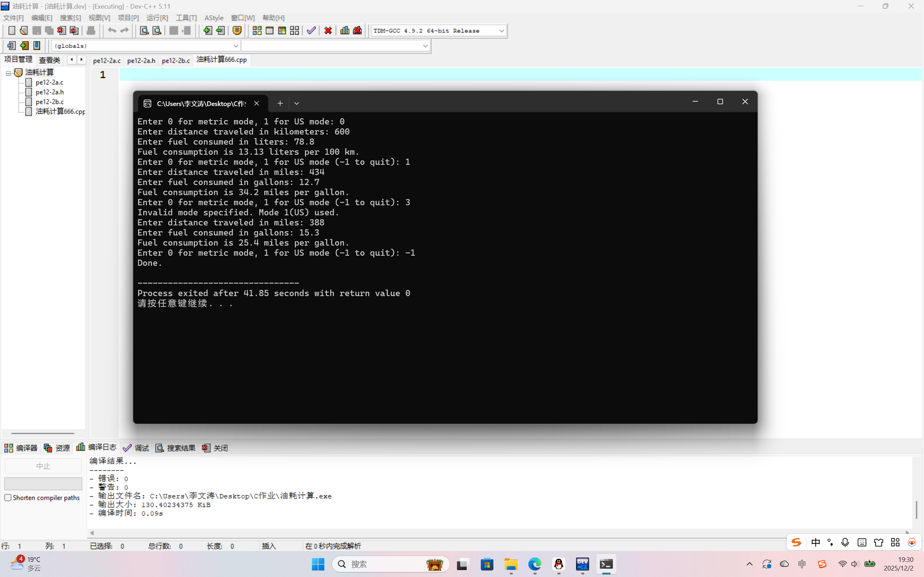
Task: Open the (globals) scope dropdown
Action: (236, 46)
